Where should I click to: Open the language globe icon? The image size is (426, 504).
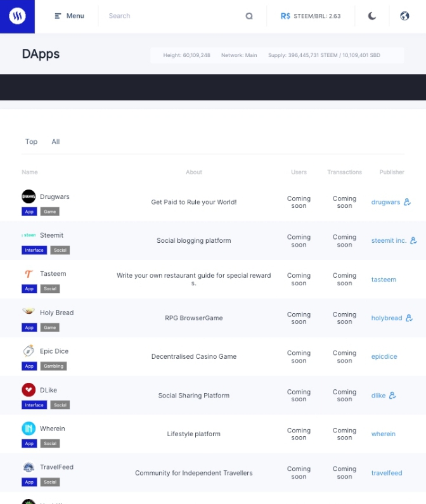(x=404, y=16)
